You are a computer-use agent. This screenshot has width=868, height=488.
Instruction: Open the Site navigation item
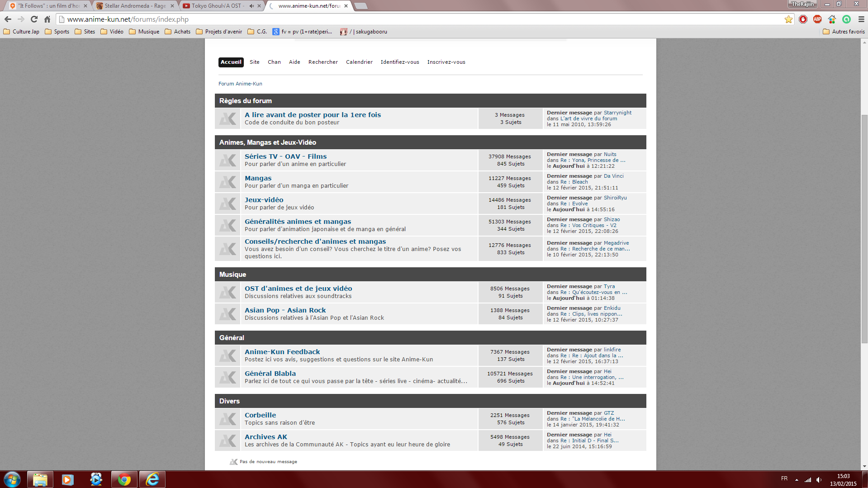click(x=255, y=62)
